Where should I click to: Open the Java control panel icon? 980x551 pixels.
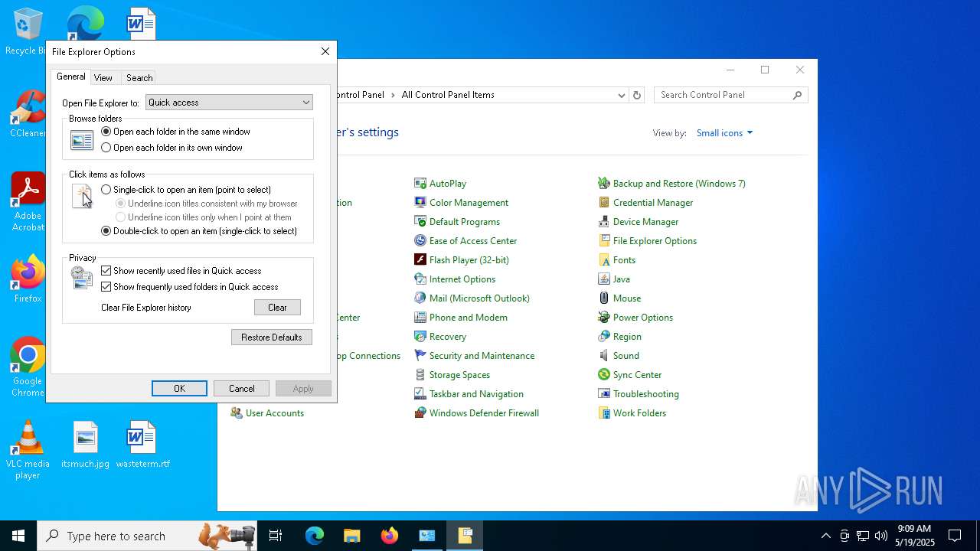604,279
